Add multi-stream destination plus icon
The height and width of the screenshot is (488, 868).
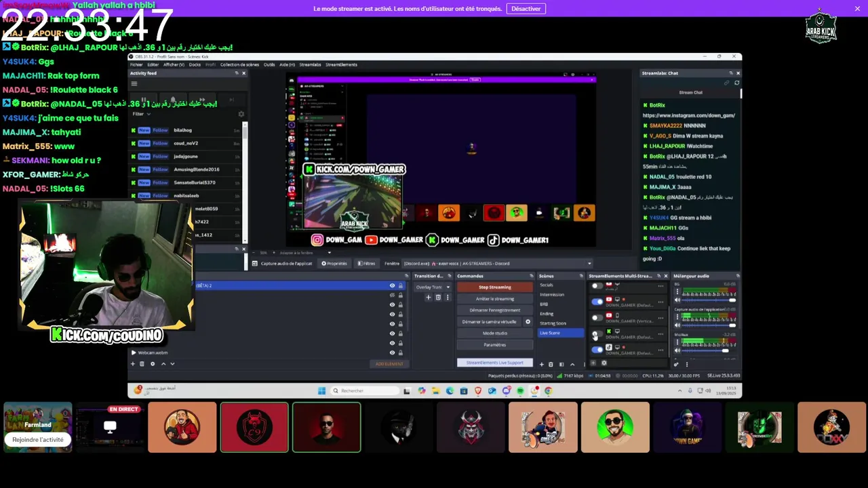593,363
